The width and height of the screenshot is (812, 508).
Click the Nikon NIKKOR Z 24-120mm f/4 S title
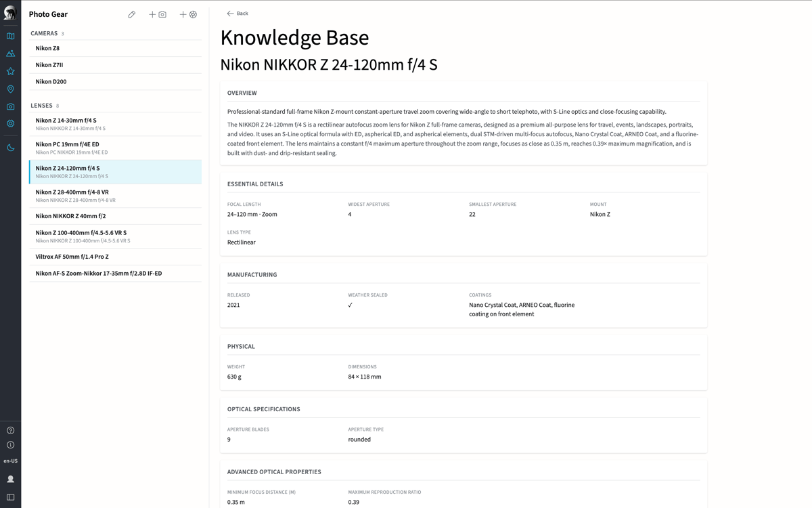point(329,65)
